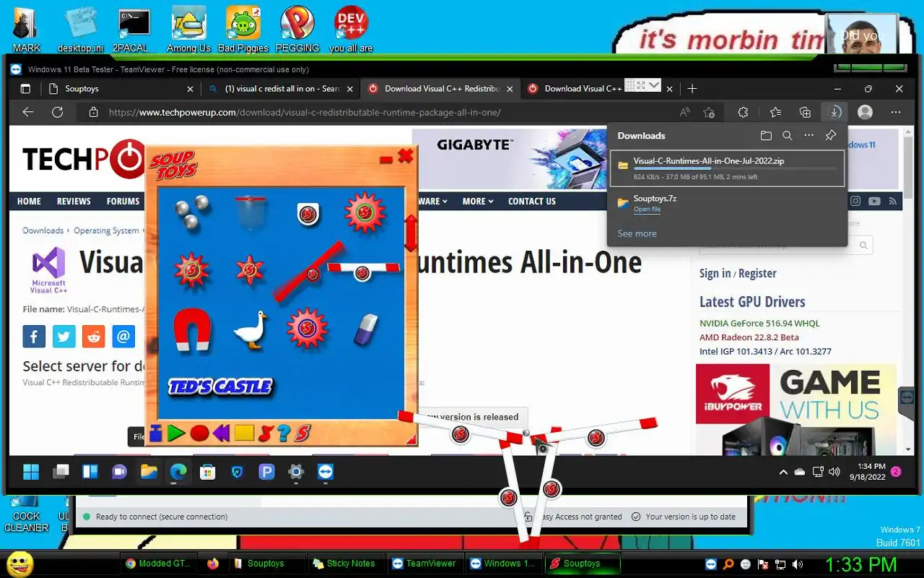Select the white goose toy

pyautogui.click(x=250, y=330)
